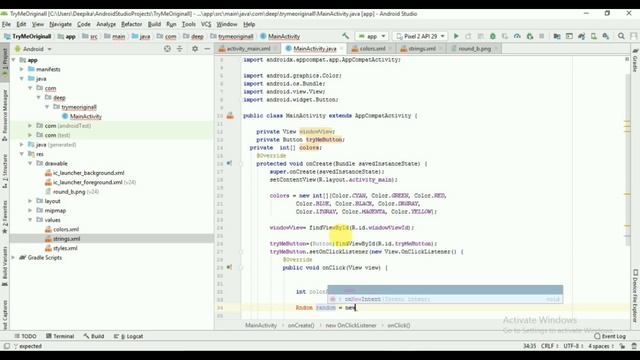Image resolution: width=640 pixels, height=360 pixels.
Task: Click the scroll-from-source target icon in Project panel
Action: [x=167, y=49]
